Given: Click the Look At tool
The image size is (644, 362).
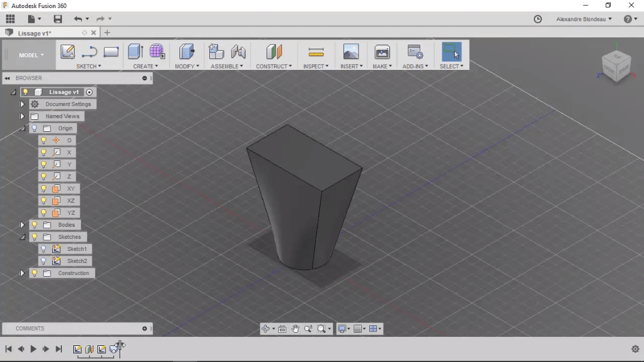Looking at the screenshot, I should tap(282, 329).
